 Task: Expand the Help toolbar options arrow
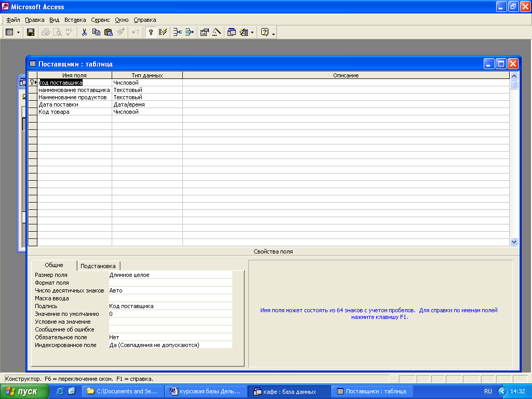[274, 33]
